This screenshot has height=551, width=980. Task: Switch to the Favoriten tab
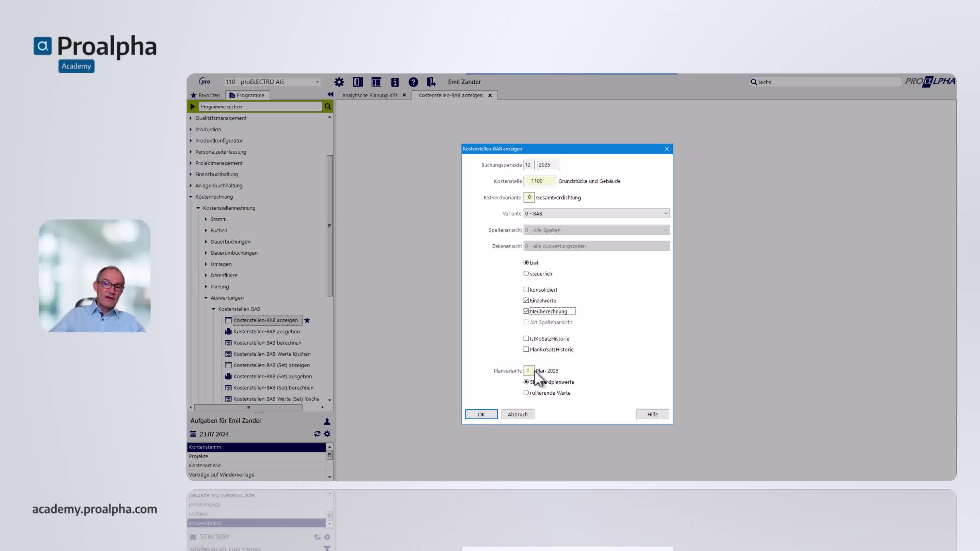pos(205,95)
